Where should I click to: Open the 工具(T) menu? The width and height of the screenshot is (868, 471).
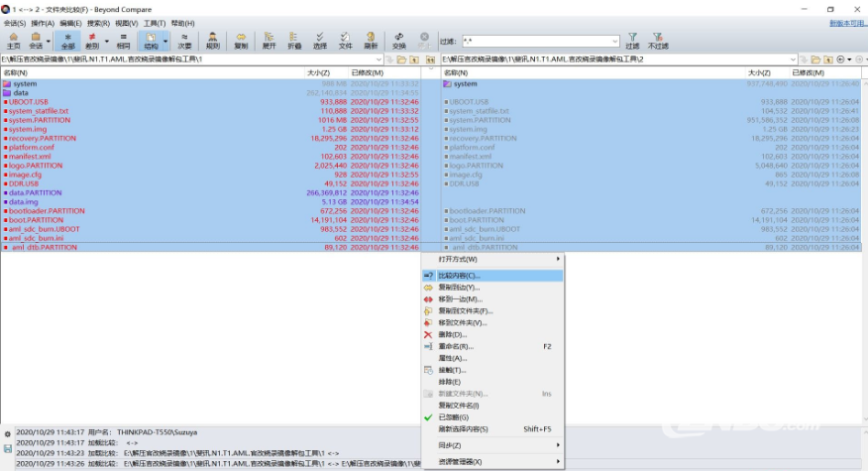point(155,23)
